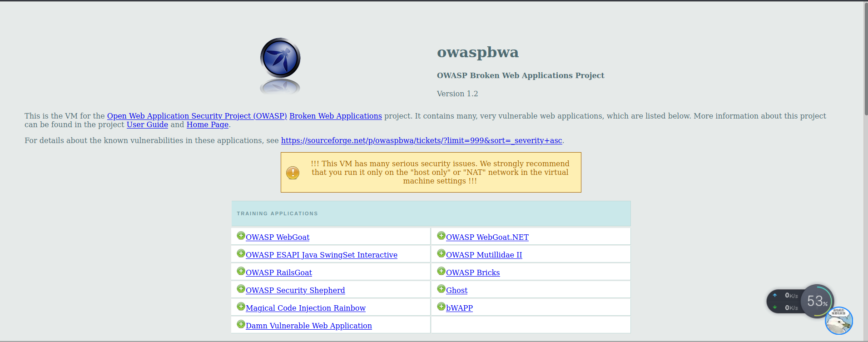
Task: Click the 53% memory usage circle widget
Action: pos(817,301)
